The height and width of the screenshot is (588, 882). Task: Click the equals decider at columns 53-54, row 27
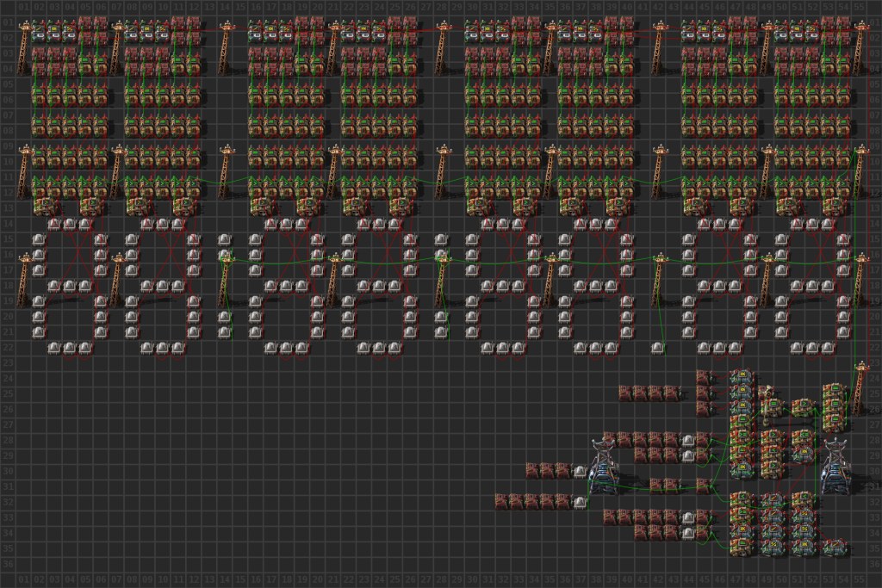[x=834, y=424]
